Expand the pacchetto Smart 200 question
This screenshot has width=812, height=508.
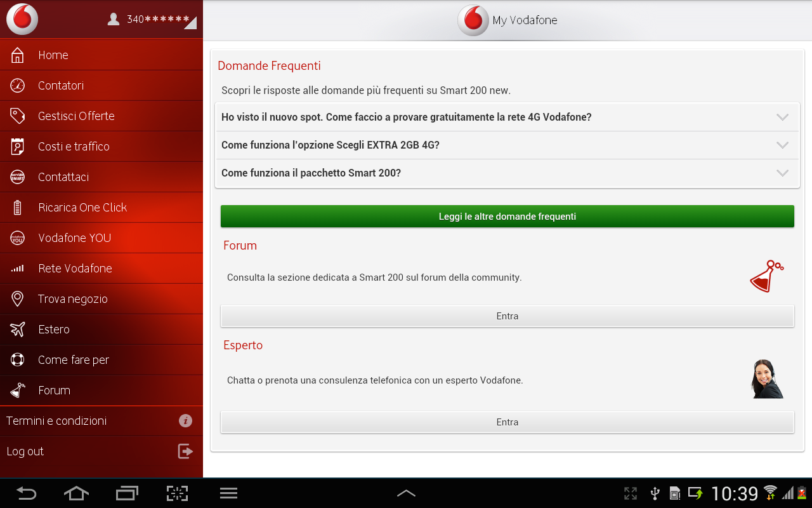507,173
